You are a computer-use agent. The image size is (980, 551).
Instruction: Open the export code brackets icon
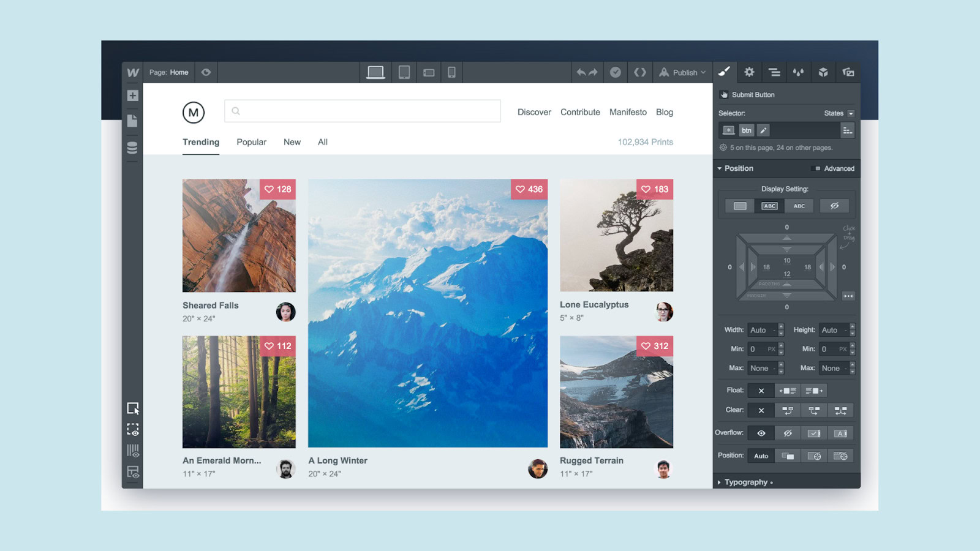tap(640, 72)
